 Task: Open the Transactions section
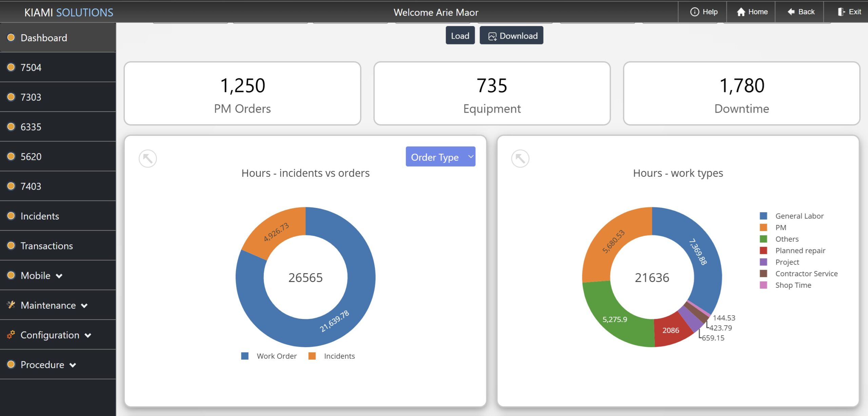(x=46, y=246)
